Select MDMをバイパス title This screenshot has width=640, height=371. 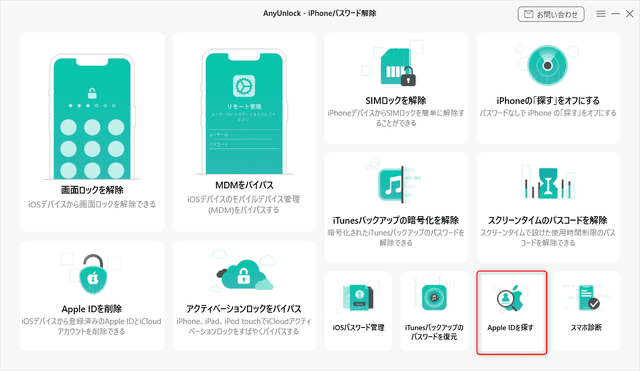(x=244, y=185)
